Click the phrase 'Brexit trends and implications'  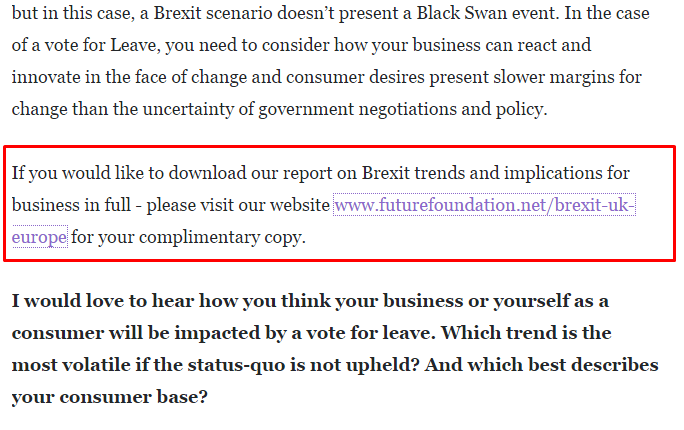tap(500, 174)
